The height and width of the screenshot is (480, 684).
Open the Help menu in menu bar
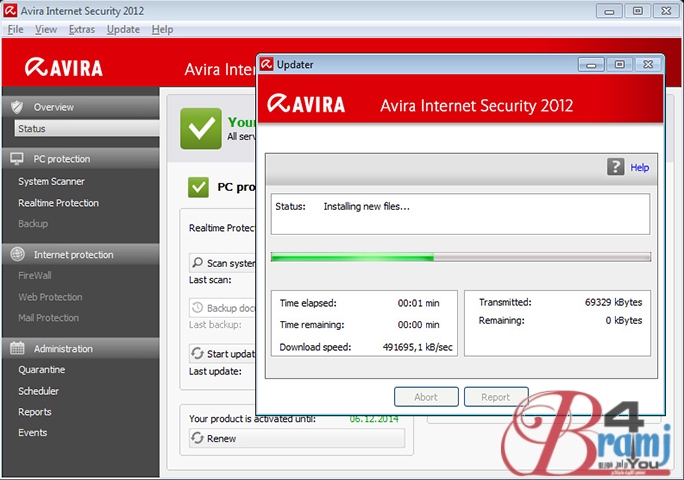pyautogui.click(x=162, y=29)
